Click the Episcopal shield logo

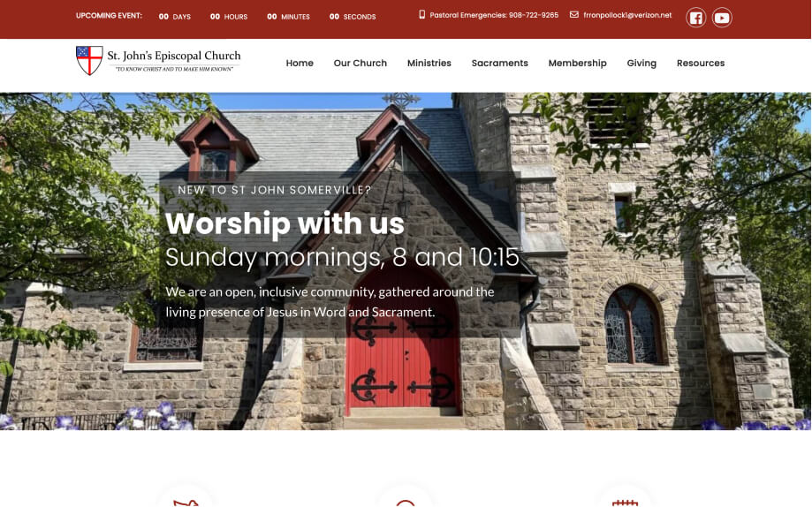point(89,61)
